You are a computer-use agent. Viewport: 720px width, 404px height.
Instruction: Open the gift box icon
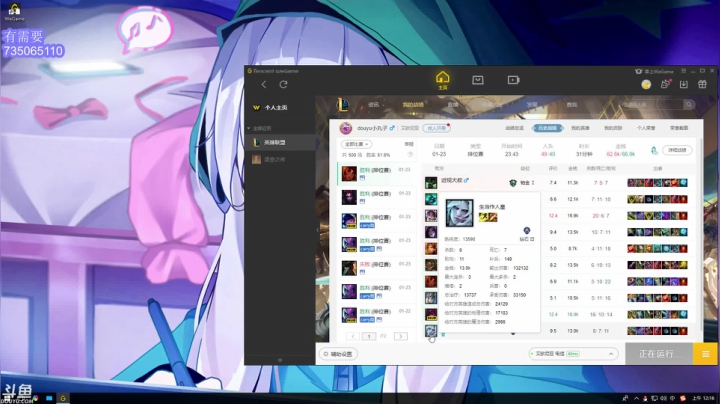[702, 84]
